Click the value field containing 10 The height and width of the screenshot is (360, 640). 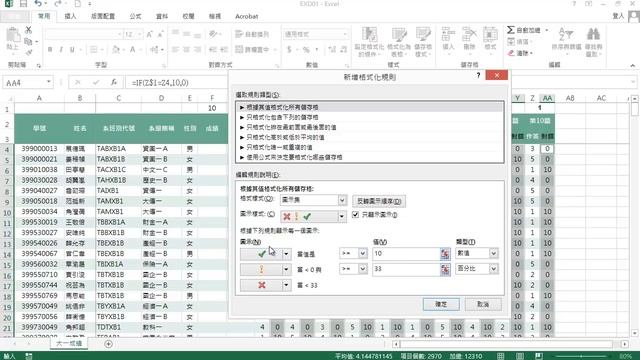pyautogui.click(x=406, y=253)
